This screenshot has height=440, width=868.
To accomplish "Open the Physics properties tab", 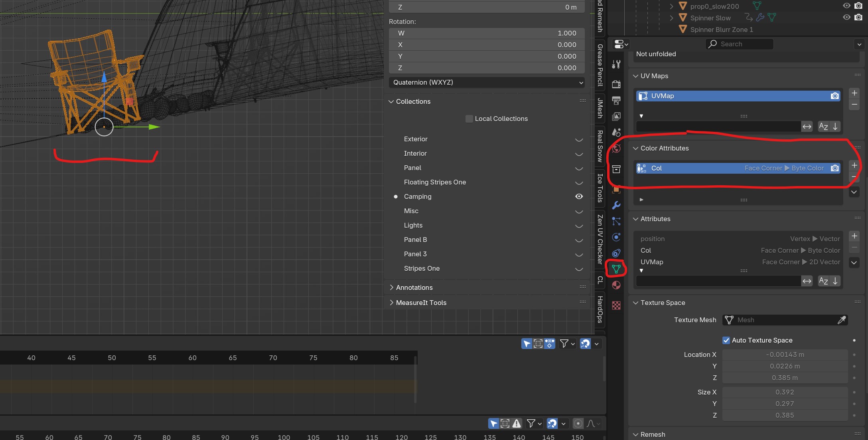I will point(616,237).
